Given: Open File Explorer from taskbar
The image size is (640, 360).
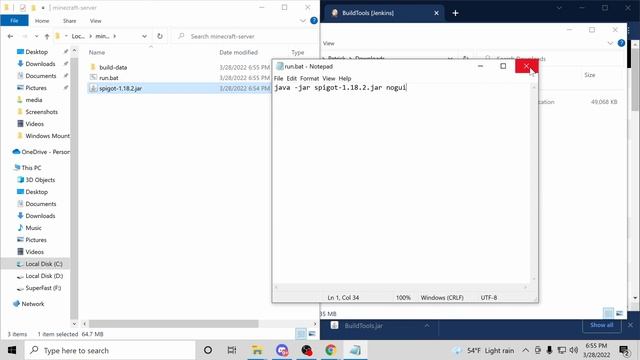Looking at the screenshot, I should 257,350.
